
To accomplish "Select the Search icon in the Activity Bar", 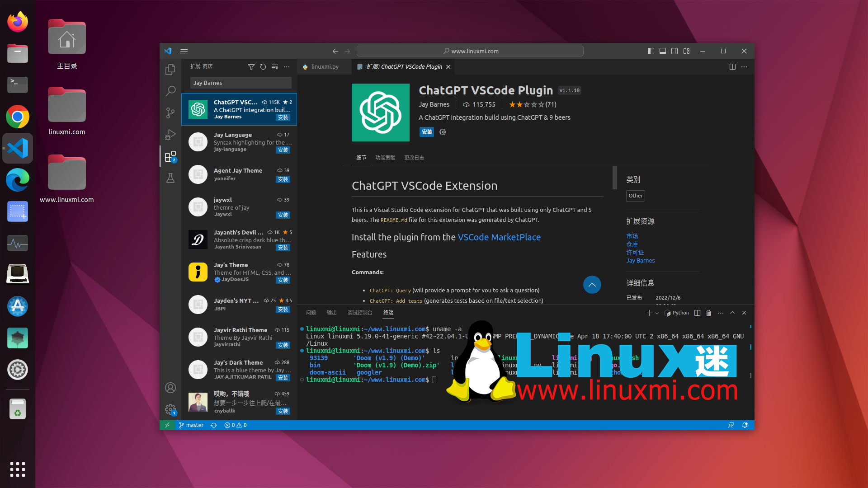I will [x=170, y=91].
